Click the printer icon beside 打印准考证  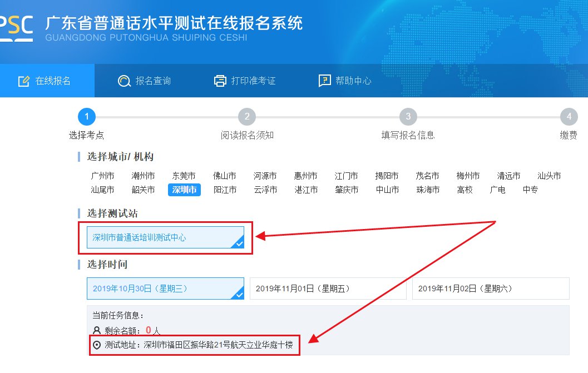click(219, 81)
